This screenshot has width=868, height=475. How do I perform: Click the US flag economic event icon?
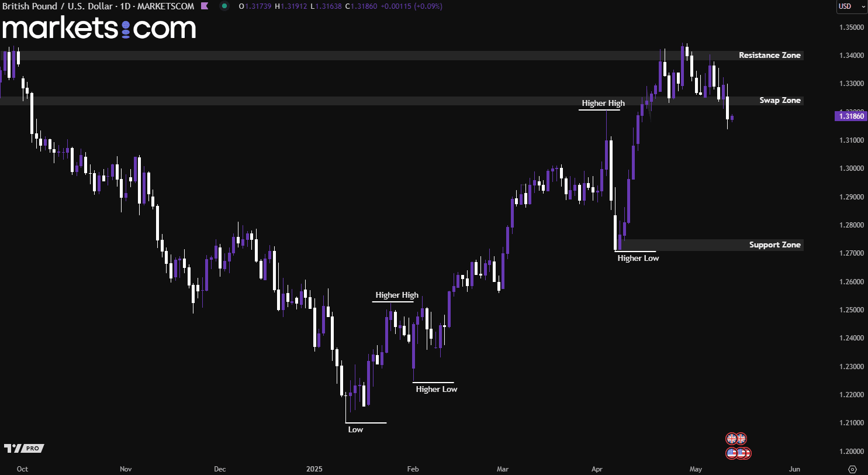pyautogui.click(x=738, y=453)
